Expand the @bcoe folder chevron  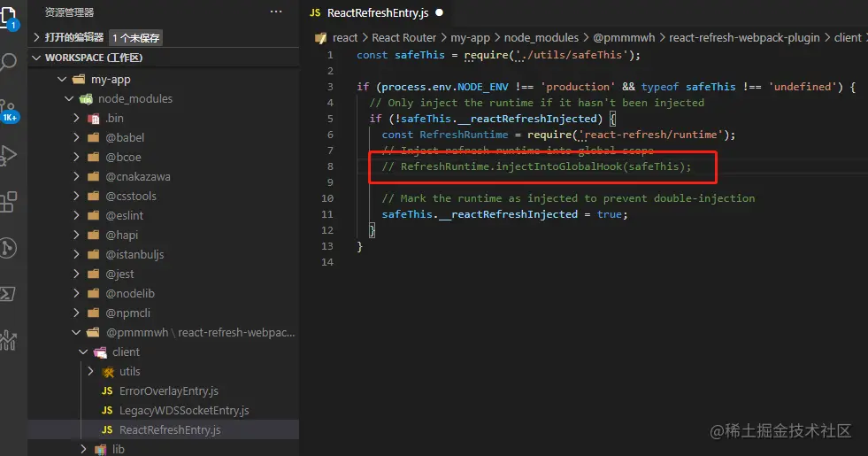[76, 158]
